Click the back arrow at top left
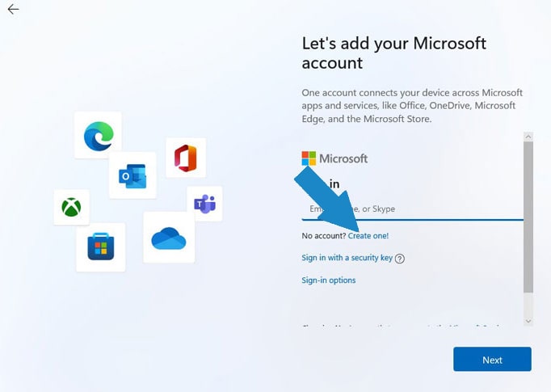 tap(13, 10)
